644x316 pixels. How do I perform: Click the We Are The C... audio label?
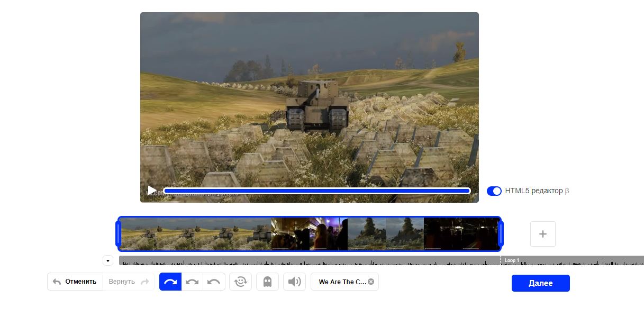[342, 282]
